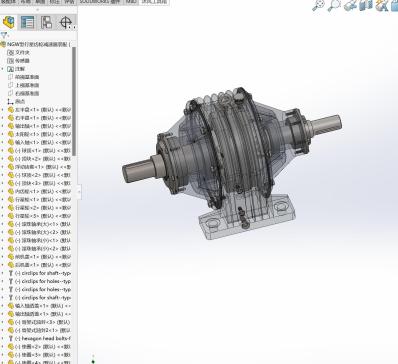Open the DimXpertManager crosshair tab

pyautogui.click(x=66, y=22)
